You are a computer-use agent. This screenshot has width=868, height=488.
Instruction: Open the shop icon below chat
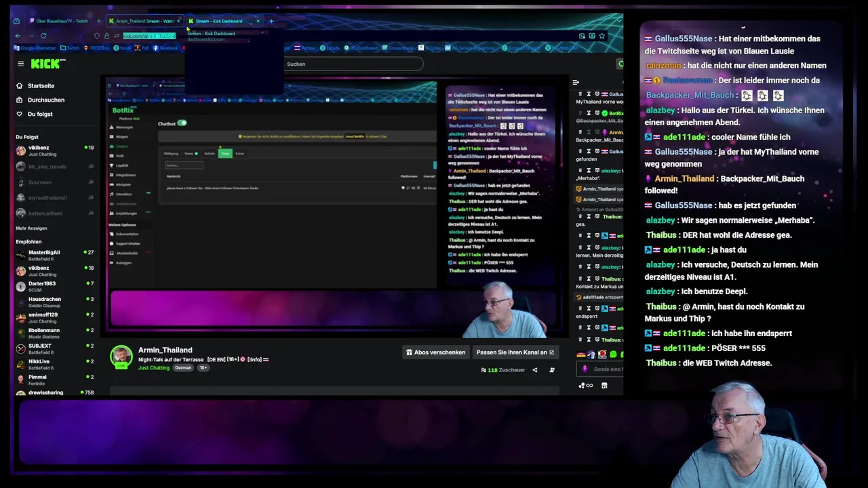point(604,386)
